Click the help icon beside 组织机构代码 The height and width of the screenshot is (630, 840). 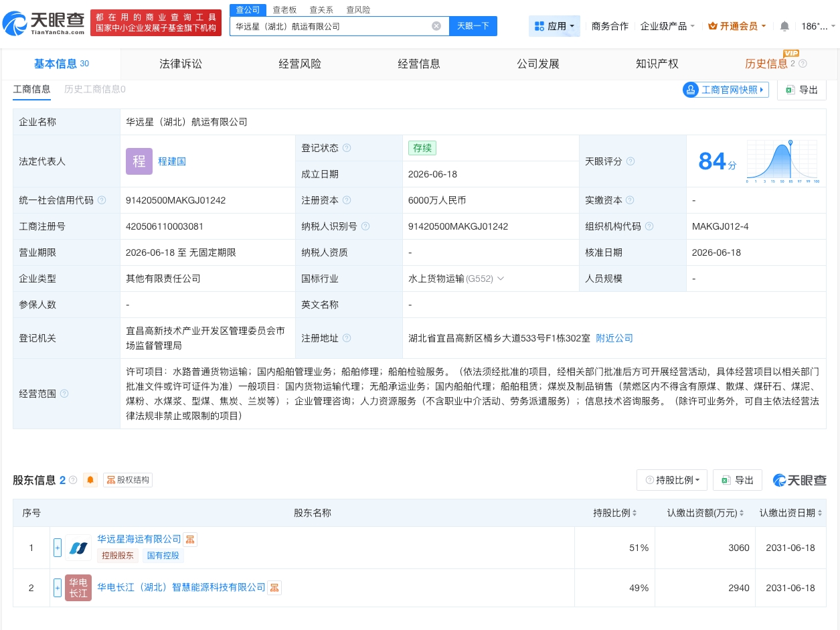click(649, 226)
